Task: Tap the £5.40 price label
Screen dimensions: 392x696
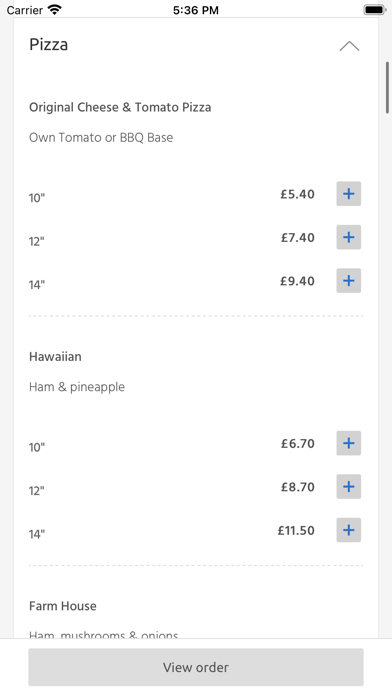Action: (297, 194)
